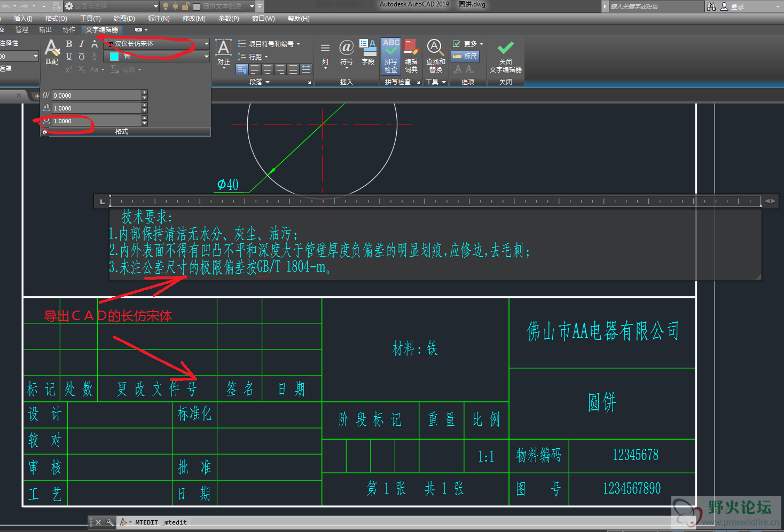Viewport: 784px width, 532px height.
Task: Click the oblique angle field showing 0.0000
Action: coord(97,96)
